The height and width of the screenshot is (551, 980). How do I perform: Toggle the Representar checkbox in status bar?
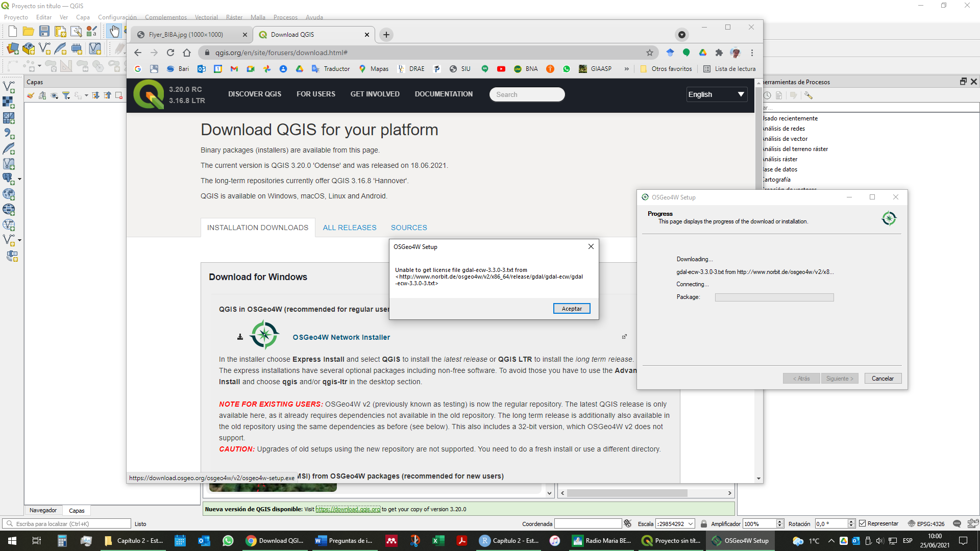863,523
